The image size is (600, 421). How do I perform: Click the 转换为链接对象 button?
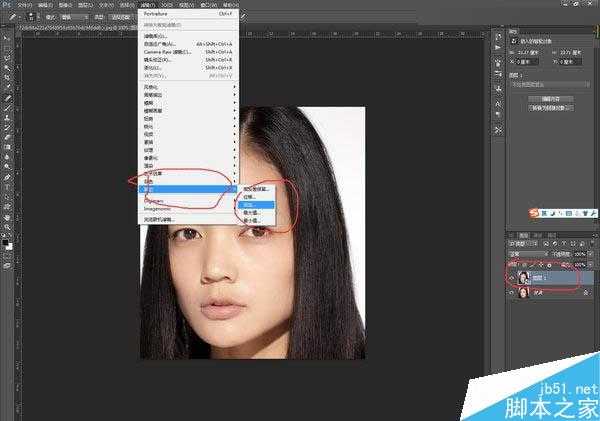(551, 108)
